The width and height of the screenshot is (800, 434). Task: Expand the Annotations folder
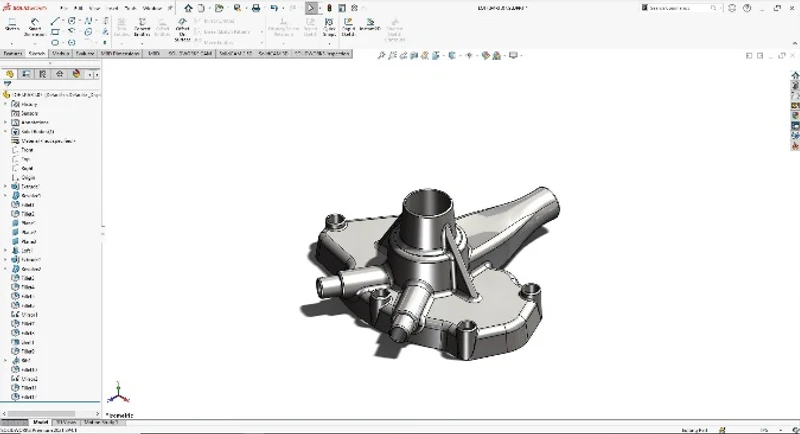[x=6, y=122]
